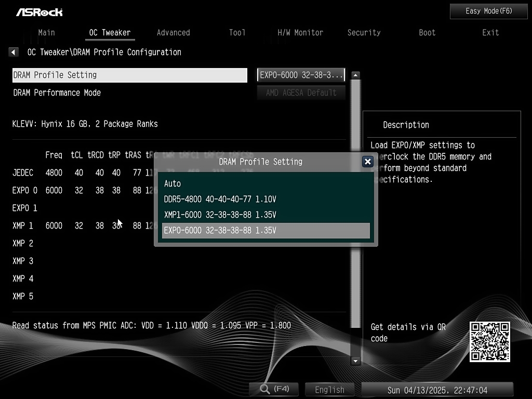This screenshot has height=399, width=532.
Task: Close the DRAM Profile Setting popup
Action: coord(368,162)
